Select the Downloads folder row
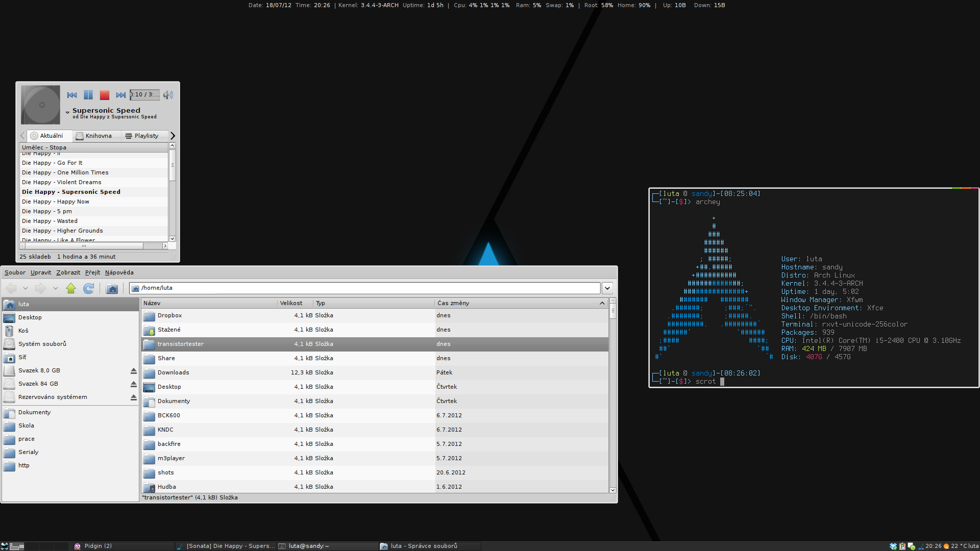The height and width of the screenshot is (551, 980). click(x=375, y=372)
